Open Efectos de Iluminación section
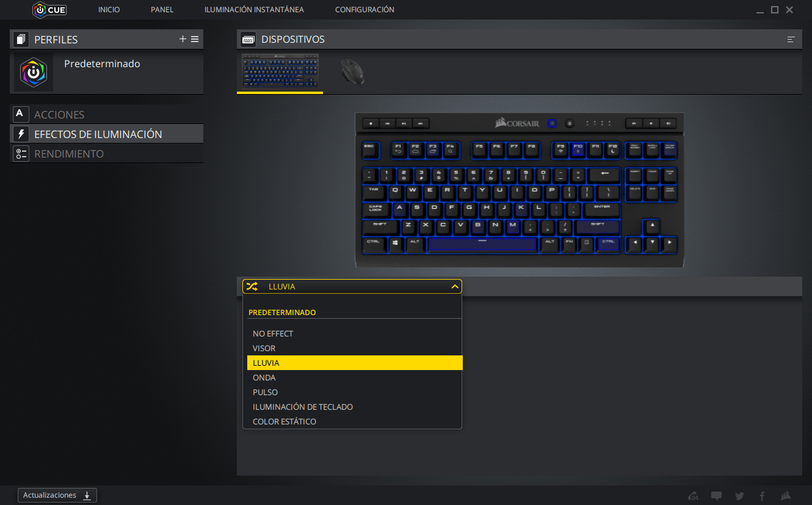The width and height of the screenshot is (812, 505). click(x=107, y=134)
